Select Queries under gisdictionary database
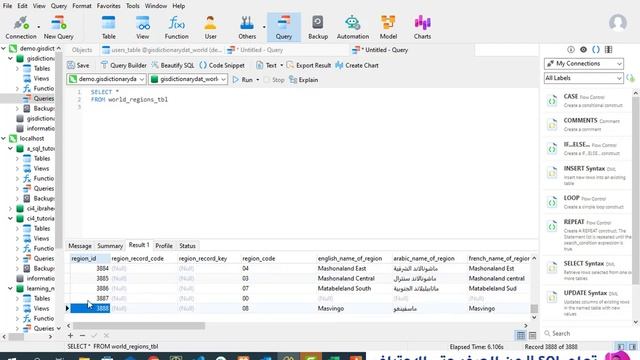The width and height of the screenshot is (640, 360). point(39,98)
